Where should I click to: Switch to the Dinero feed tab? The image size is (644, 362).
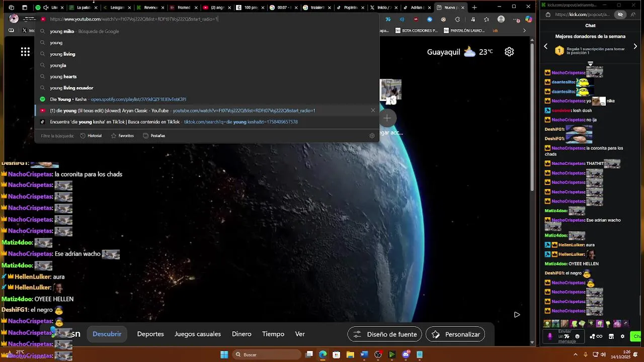click(x=242, y=334)
